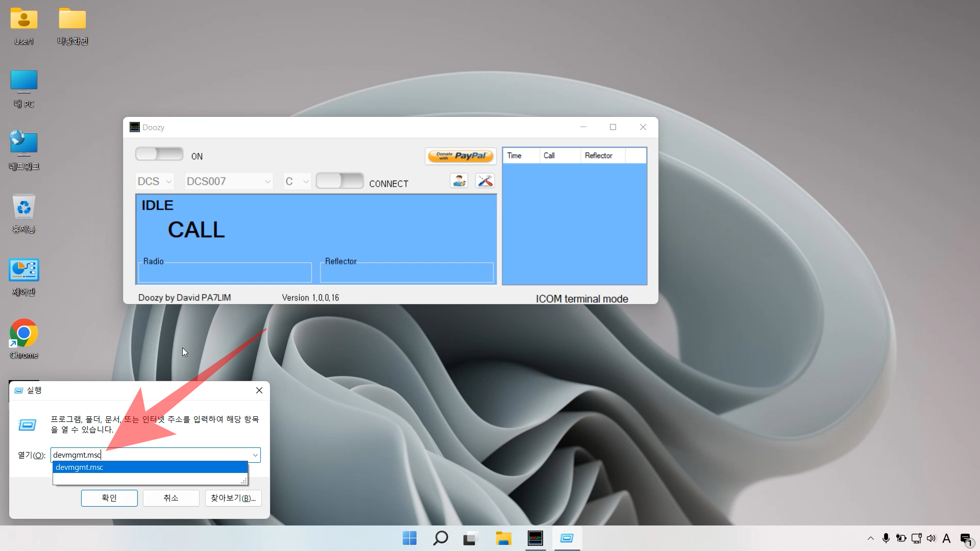Click the Reflector column header
980x551 pixels.
pyautogui.click(x=602, y=156)
